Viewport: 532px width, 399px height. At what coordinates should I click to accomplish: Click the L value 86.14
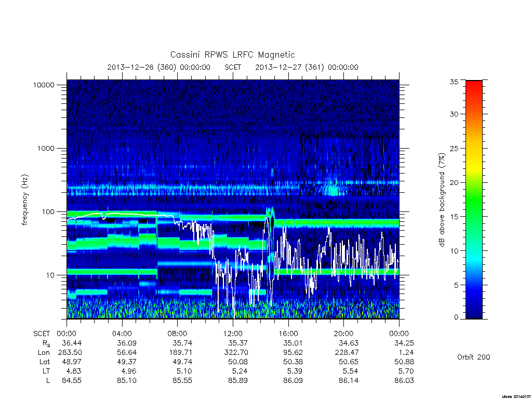[349, 381]
